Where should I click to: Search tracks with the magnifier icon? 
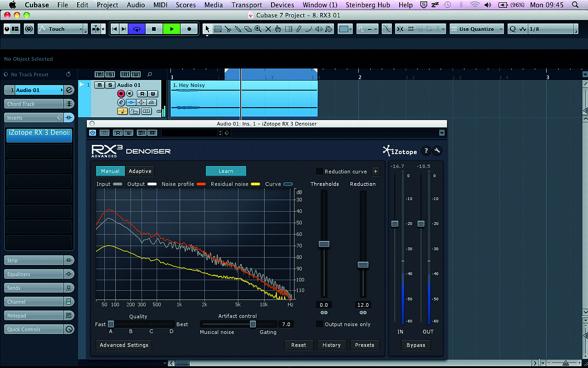150,74
